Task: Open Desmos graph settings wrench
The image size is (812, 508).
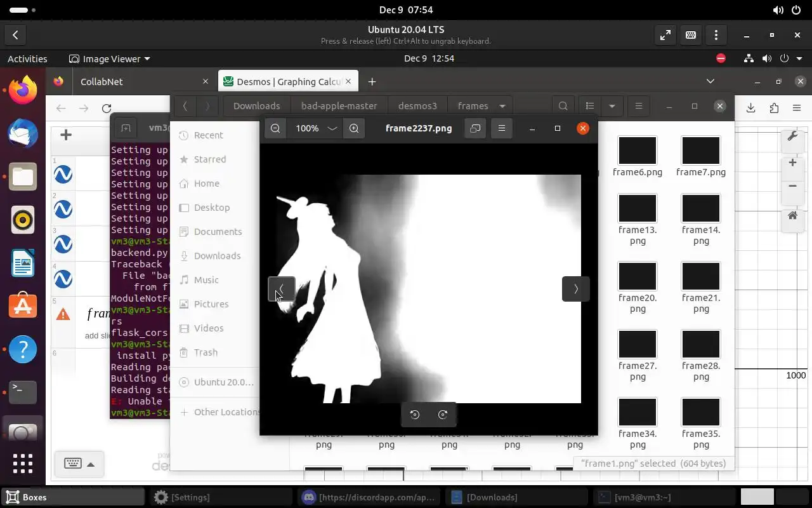Action: tap(792, 137)
